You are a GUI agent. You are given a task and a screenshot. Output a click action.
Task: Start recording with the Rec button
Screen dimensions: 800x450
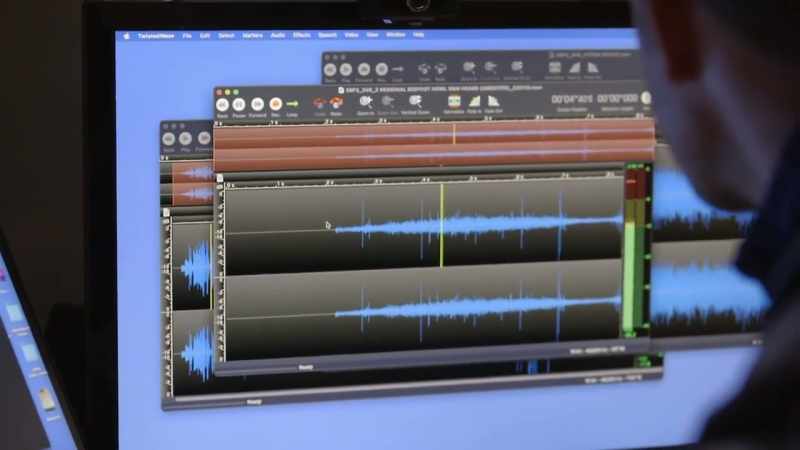[276, 104]
